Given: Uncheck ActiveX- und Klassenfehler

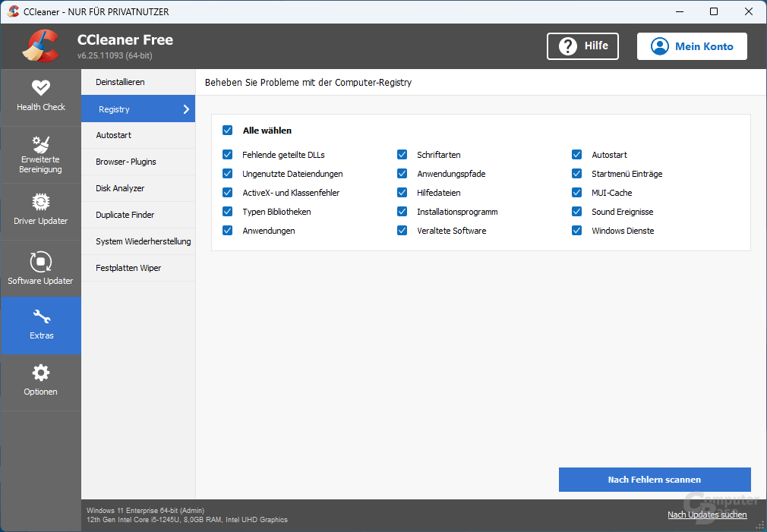Looking at the screenshot, I should tap(228, 193).
